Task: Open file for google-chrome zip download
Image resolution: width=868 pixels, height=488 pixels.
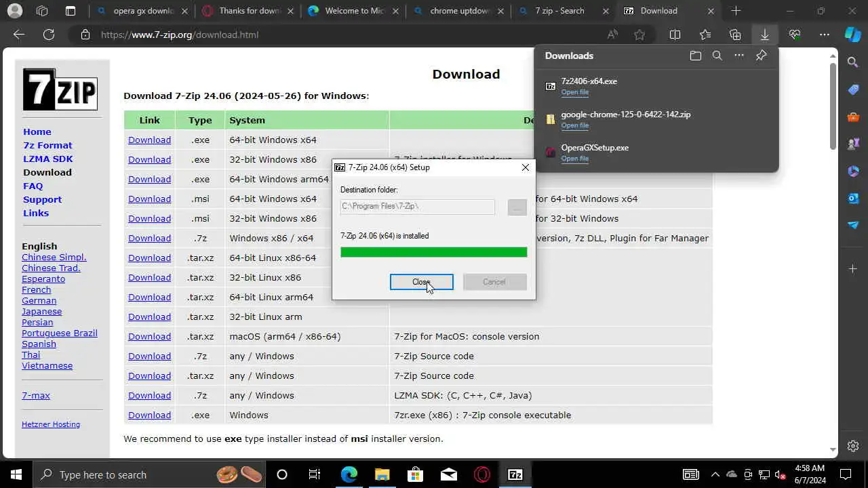Action: (x=574, y=125)
